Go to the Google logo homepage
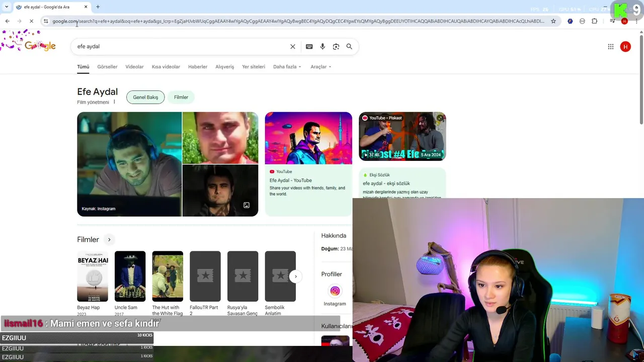Screen dimensions: 644x362 click(x=40, y=46)
